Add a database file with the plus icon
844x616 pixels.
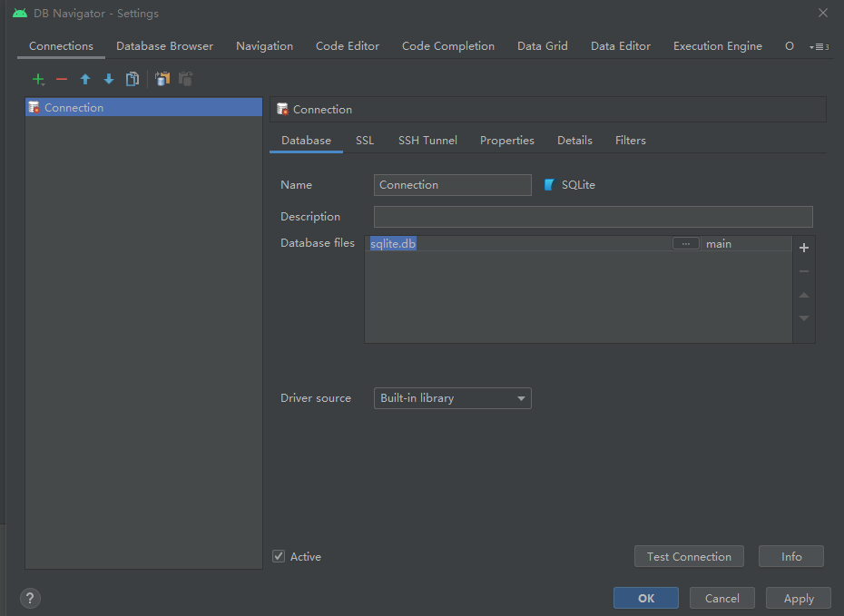pos(803,247)
